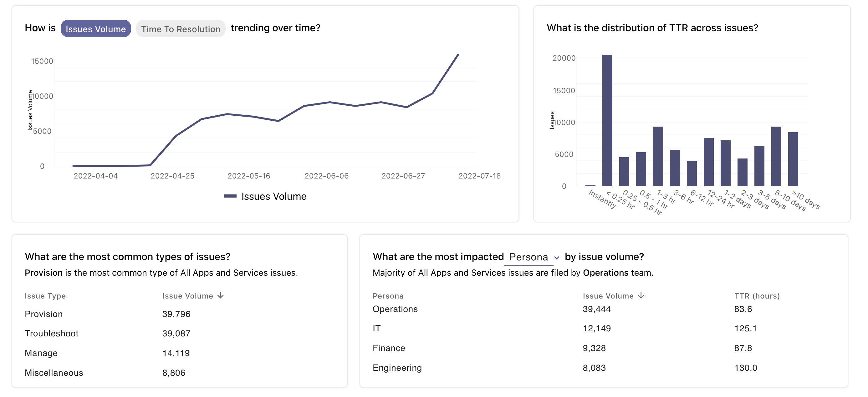
Task: Click the Provision issue type row
Action: point(44,314)
